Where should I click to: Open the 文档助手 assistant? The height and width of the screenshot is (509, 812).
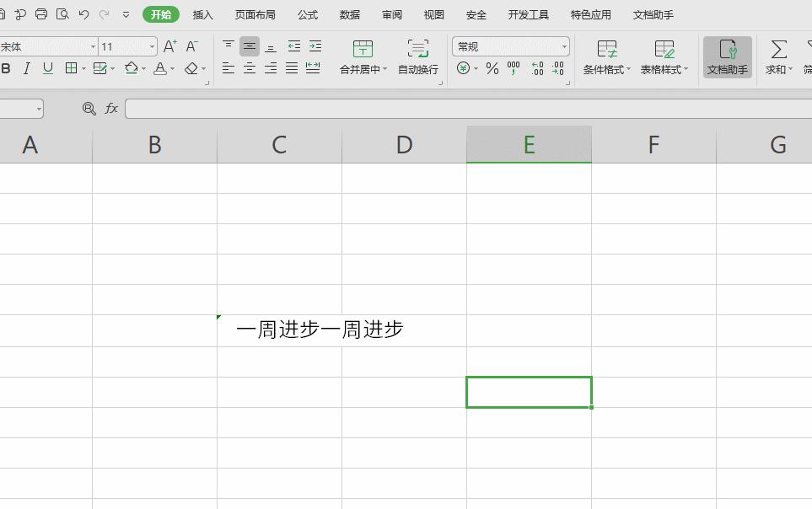point(726,57)
